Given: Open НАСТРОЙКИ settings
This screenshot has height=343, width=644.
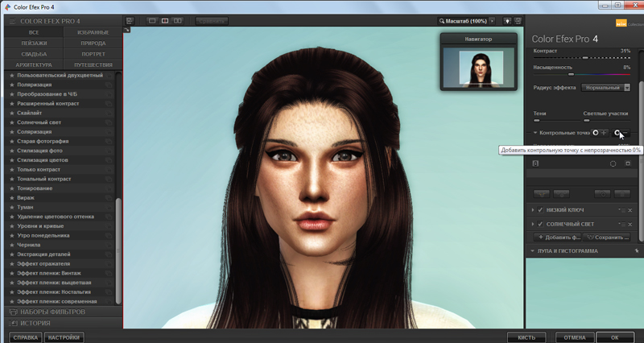Looking at the screenshot, I should 64,337.
